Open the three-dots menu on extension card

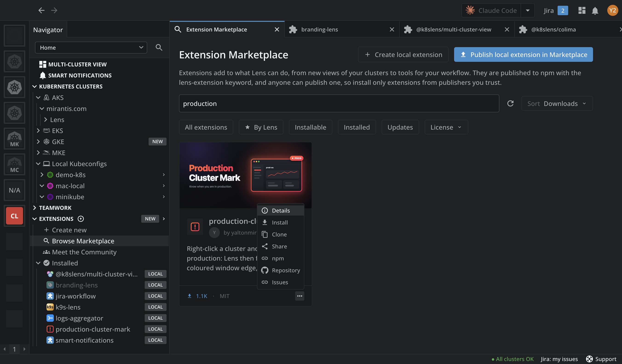[300, 296]
